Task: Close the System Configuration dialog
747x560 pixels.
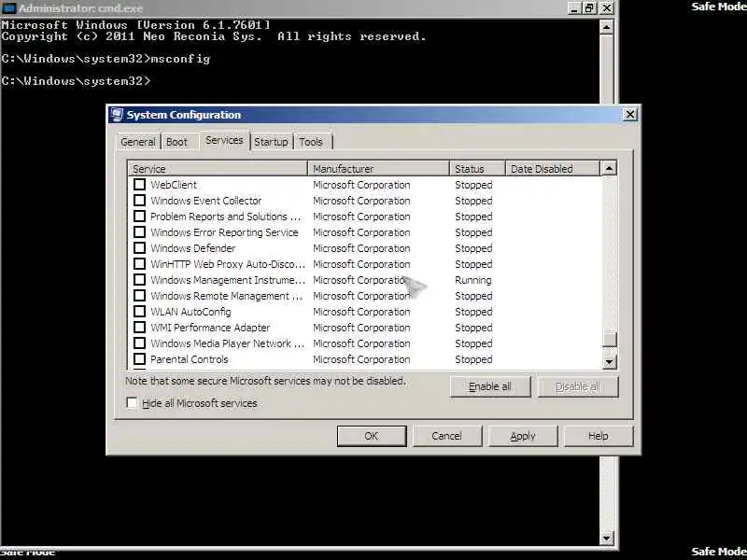Action: [629, 114]
